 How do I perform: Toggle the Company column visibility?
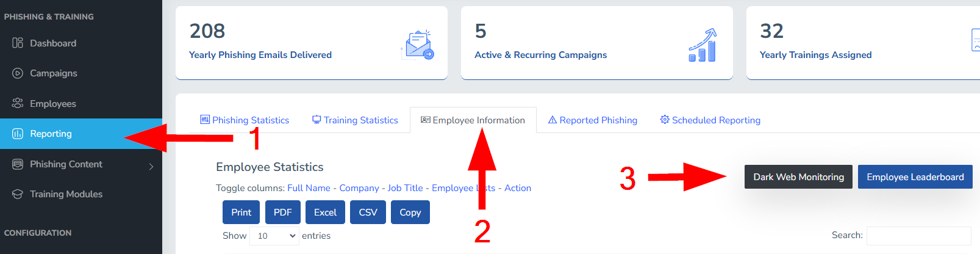pos(359,188)
